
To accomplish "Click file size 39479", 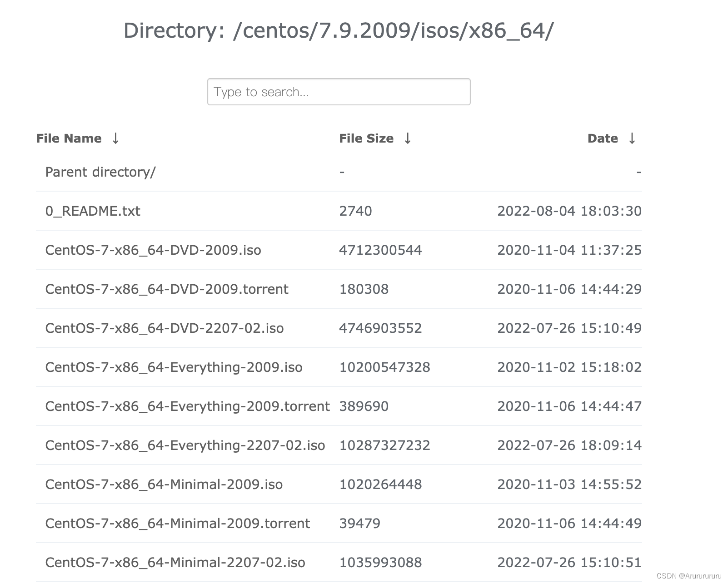I will click(359, 524).
